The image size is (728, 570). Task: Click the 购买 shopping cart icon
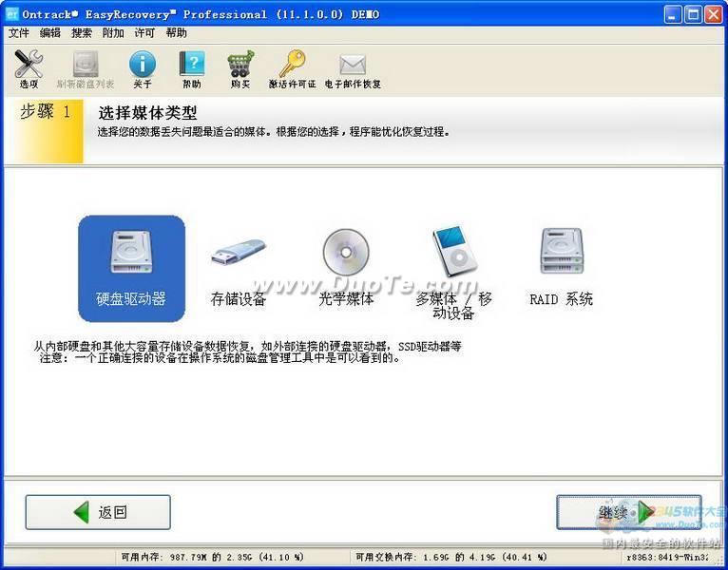click(240, 69)
